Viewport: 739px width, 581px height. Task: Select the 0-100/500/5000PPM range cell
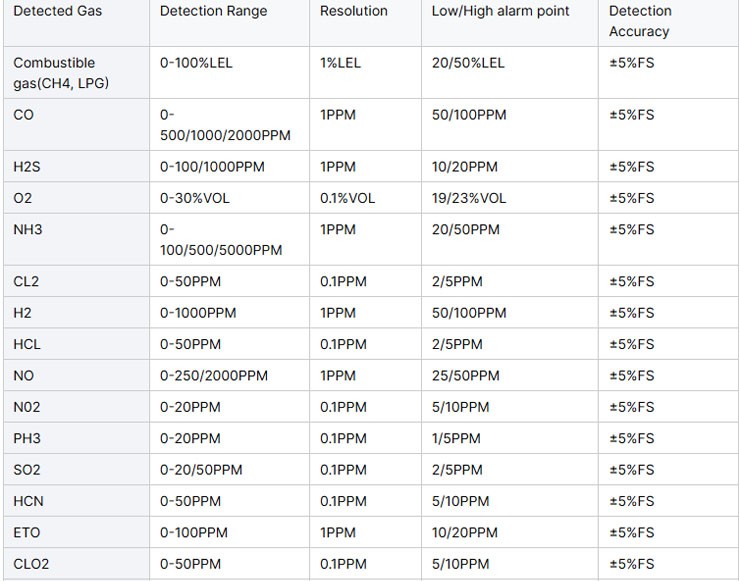pyautogui.click(x=221, y=240)
